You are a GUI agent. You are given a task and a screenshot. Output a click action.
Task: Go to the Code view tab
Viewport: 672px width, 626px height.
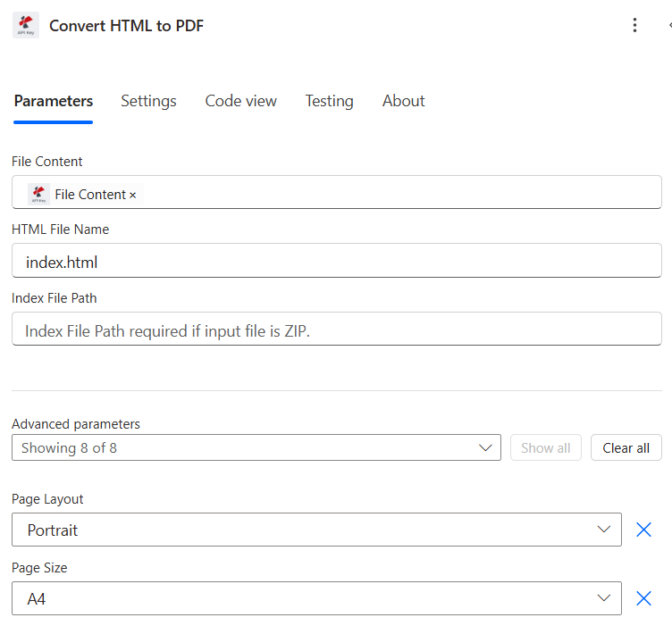tap(240, 101)
